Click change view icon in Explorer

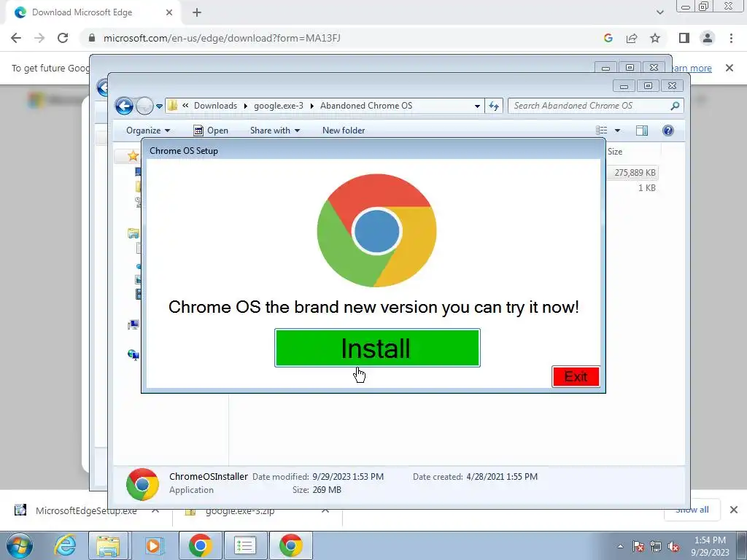tap(602, 131)
